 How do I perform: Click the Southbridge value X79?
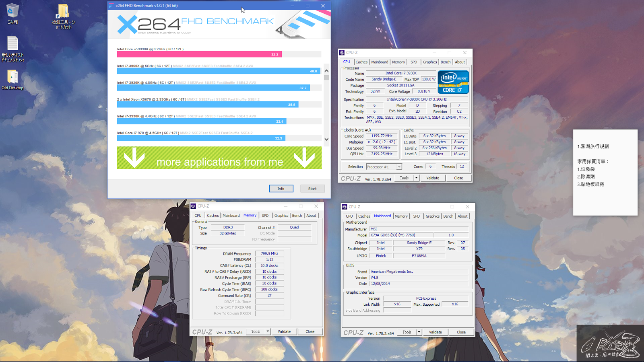point(419,249)
